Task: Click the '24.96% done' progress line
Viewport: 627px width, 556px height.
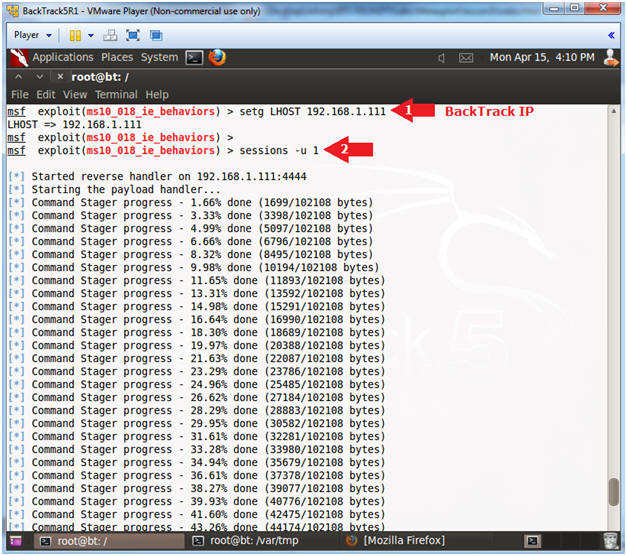Action: pos(196,384)
